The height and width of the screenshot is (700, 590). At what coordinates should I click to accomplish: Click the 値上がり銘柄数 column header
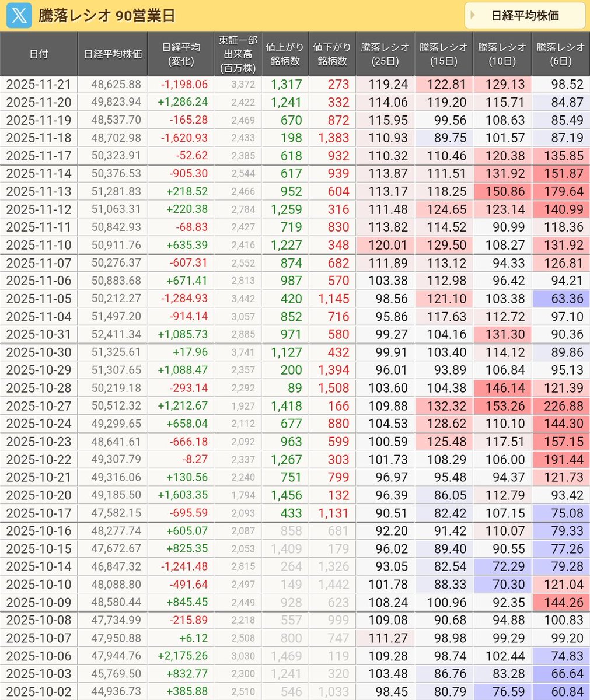coord(285,54)
